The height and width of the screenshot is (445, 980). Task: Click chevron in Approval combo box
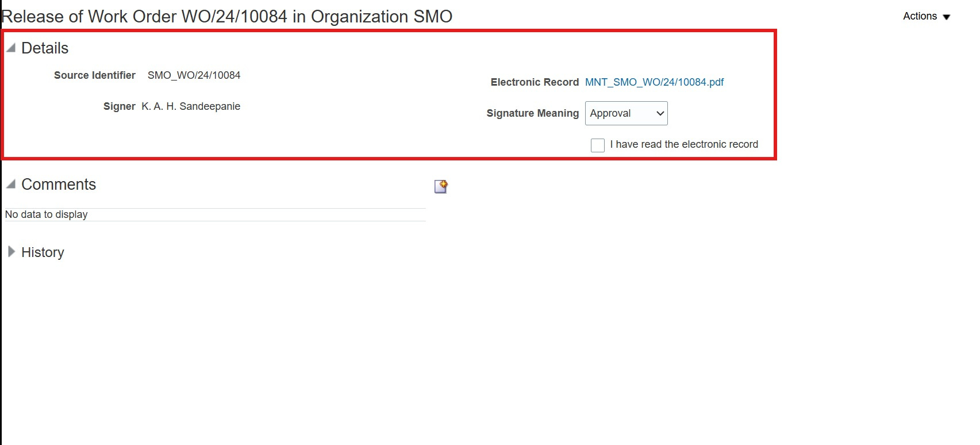(660, 113)
